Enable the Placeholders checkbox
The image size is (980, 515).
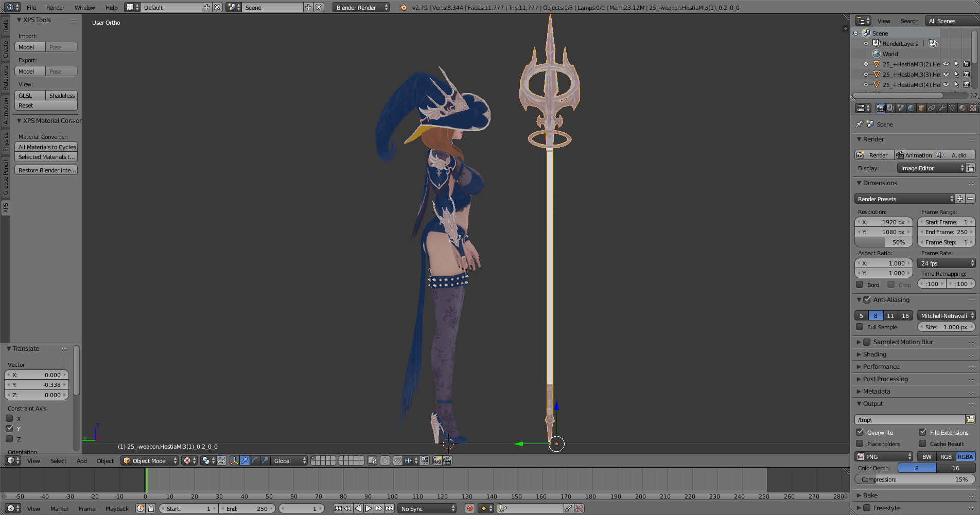click(860, 443)
